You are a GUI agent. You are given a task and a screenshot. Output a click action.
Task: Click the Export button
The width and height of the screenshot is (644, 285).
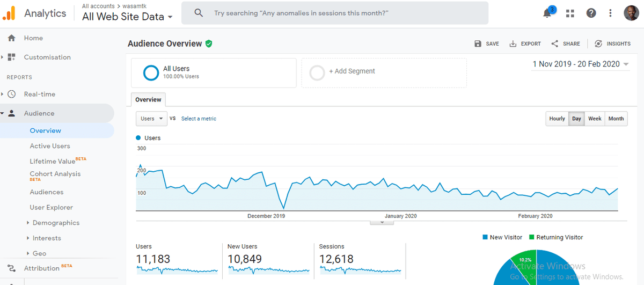(x=525, y=44)
